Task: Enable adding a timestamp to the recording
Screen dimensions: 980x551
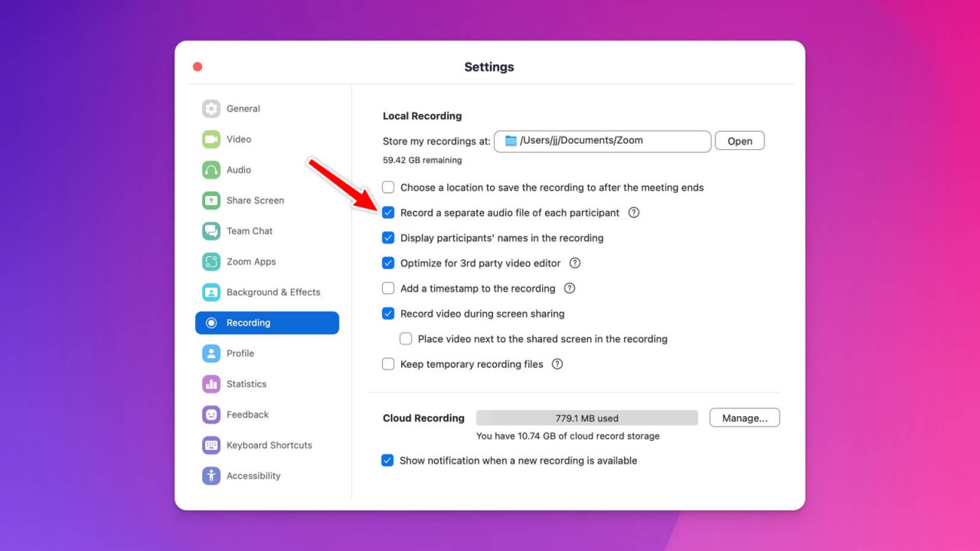Action: (388, 289)
